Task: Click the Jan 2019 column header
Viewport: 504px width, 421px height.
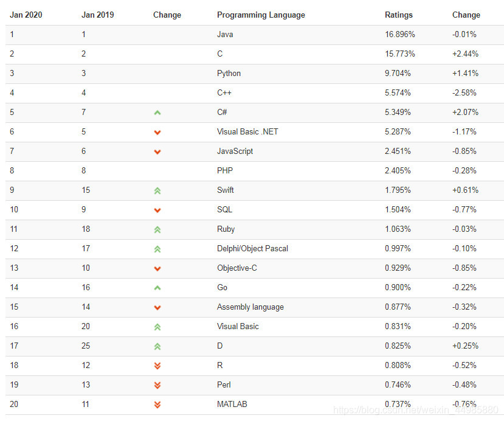Action: click(98, 15)
